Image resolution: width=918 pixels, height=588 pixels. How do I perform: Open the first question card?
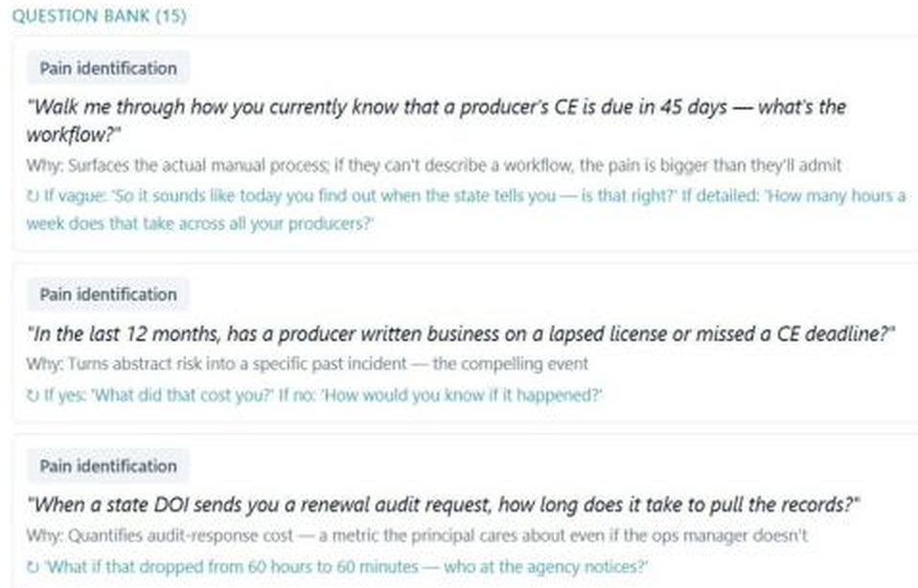(466, 144)
